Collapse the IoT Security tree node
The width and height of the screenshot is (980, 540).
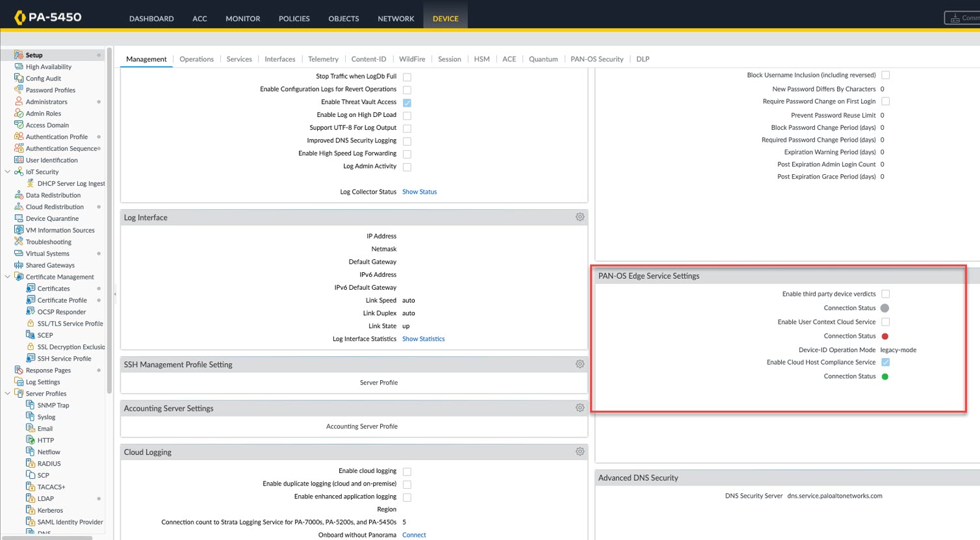click(x=8, y=172)
